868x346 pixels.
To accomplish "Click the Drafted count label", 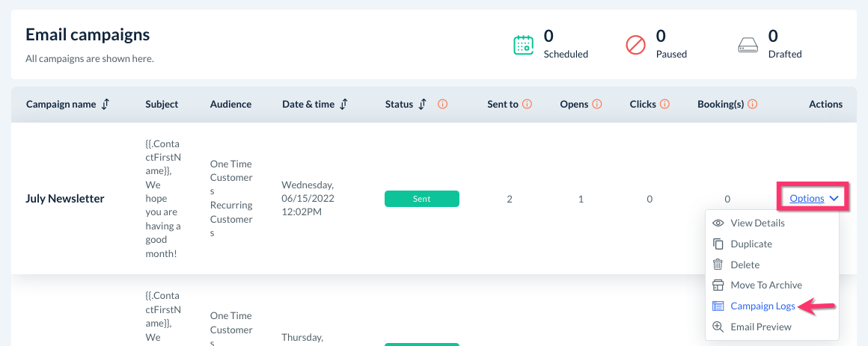I will [785, 54].
